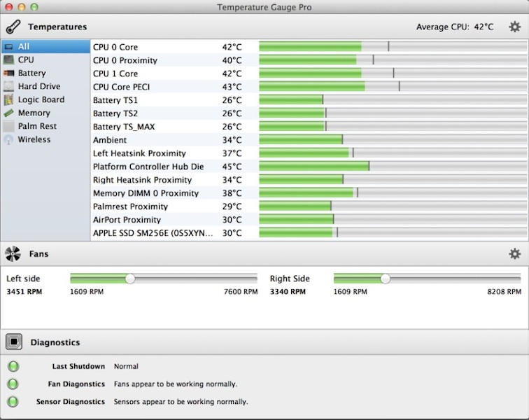
Task: Click the Wireless sidebar icon
Action: 8,140
